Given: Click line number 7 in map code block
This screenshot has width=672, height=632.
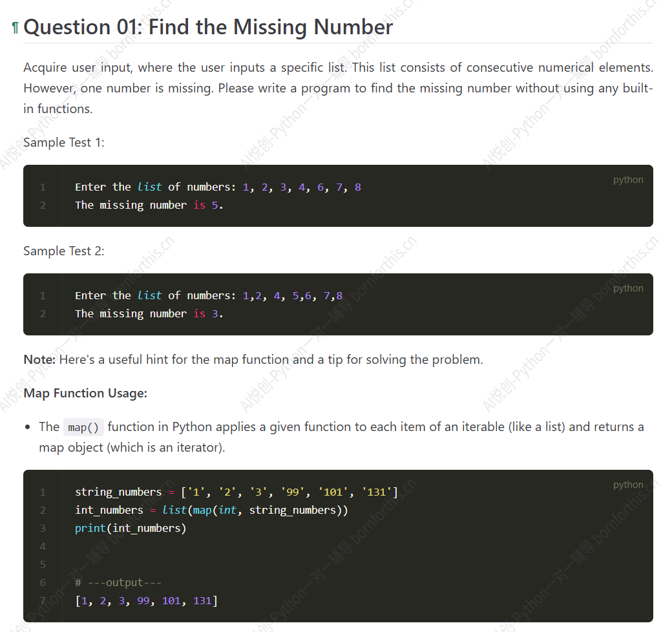Looking at the screenshot, I should tap(43, 601).
